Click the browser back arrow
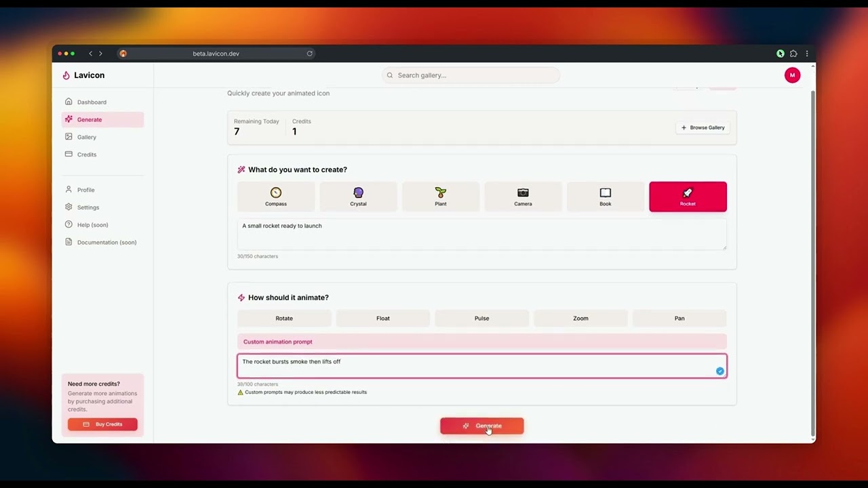 click(x=90, y=54)
